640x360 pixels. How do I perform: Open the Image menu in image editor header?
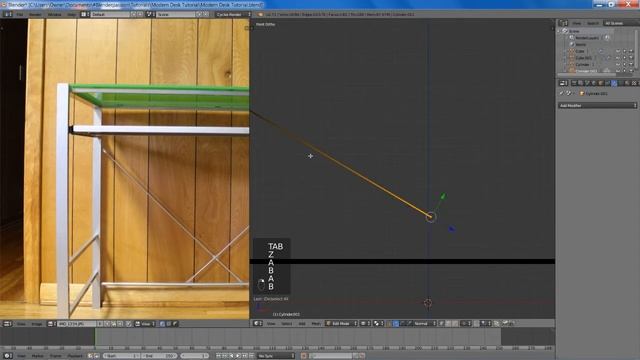tap(37, 324)
